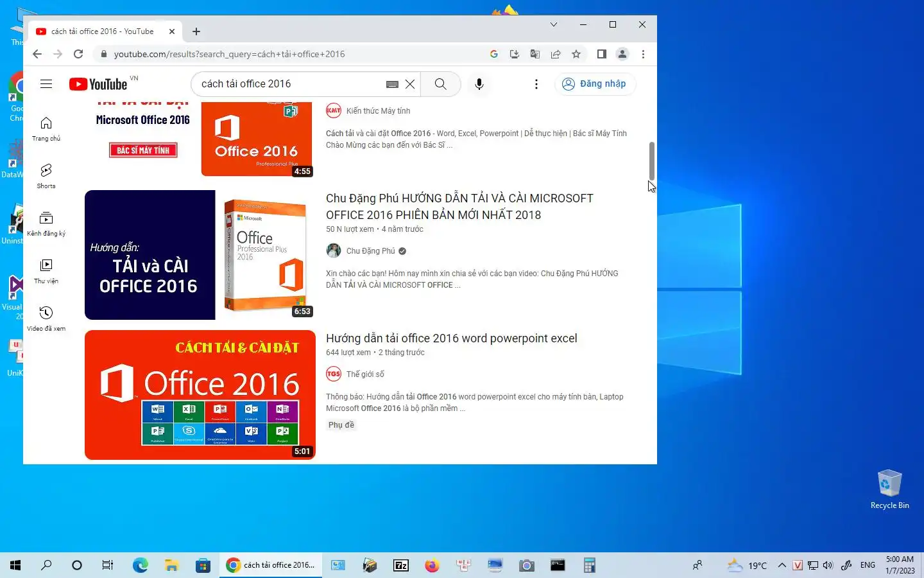Click Chu Đặng Phú channel avatar
This screenshot has width=924, height=578.
tap(334, 250)
